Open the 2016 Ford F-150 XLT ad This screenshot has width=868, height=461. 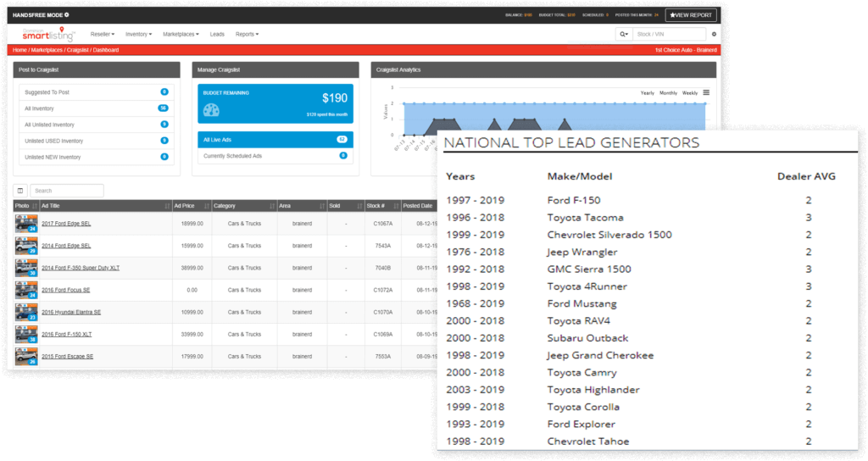[66, 334]
